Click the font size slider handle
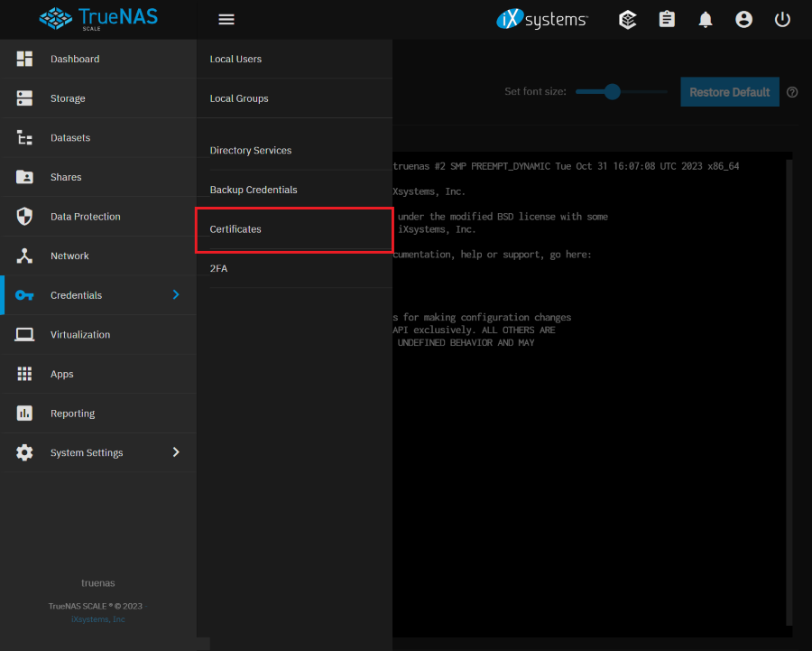 click(x=613, y=91)
